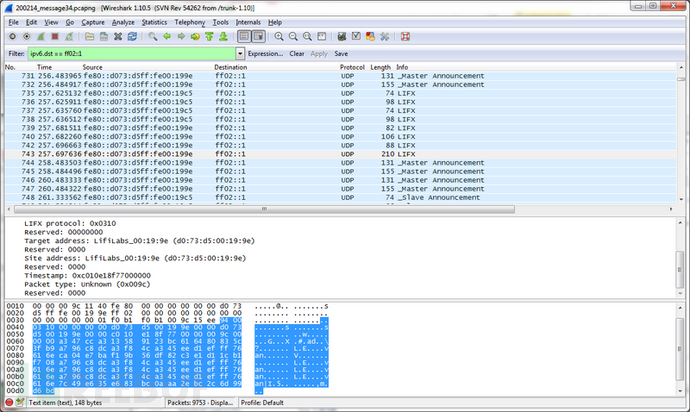Click packet bytes pane vertical scrollbar
Screen dimensions: 690x412
tap(680, 349)
